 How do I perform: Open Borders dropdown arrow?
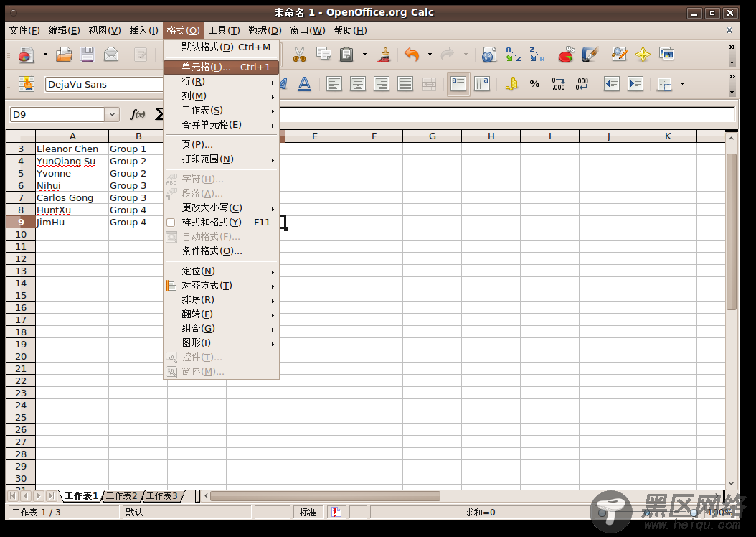(682, 84)
